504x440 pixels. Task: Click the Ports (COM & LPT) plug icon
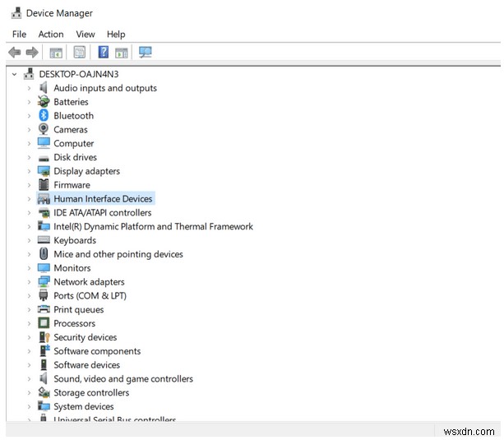(x=44, y=295)
